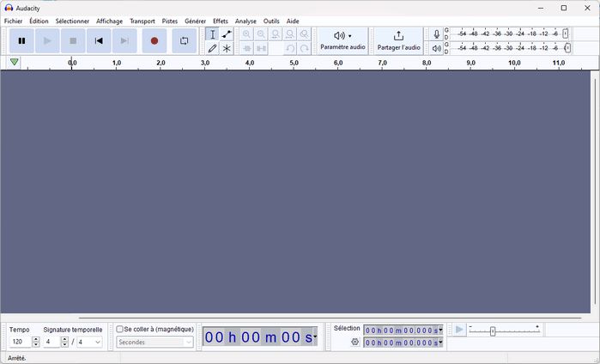Click the Undo arrow icon
Screen dimensions: 600x364
click(289, 48)
